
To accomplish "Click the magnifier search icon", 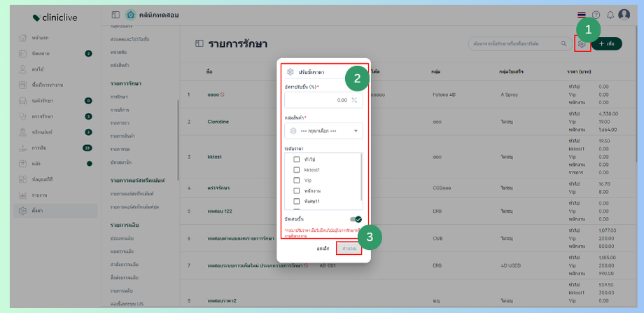I will click(563, 43).
